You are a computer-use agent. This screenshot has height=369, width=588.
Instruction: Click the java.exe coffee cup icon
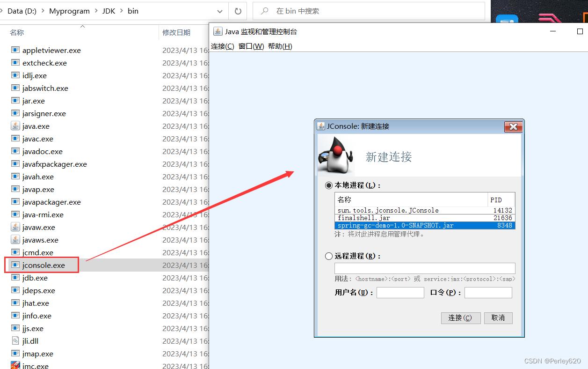15,125
